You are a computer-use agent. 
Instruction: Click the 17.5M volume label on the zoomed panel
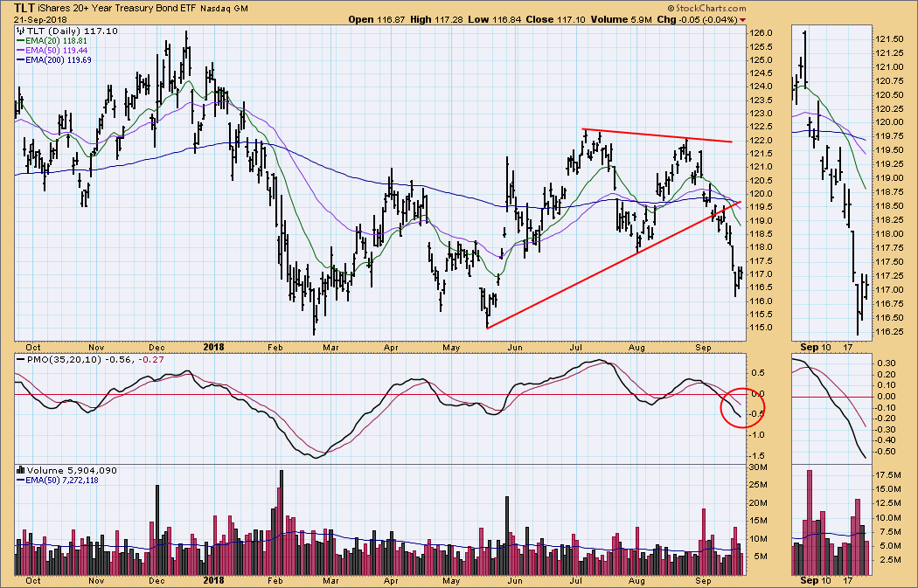tap(889, 474)
